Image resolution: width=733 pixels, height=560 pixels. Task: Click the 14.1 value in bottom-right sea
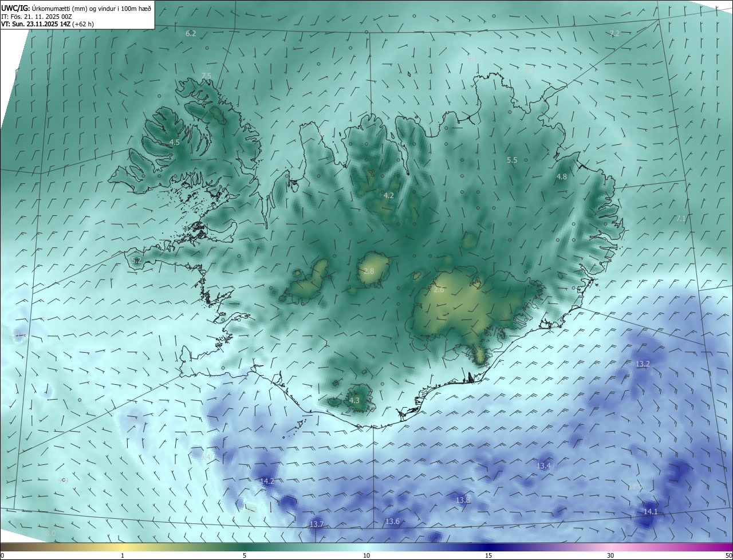[651, 512]
